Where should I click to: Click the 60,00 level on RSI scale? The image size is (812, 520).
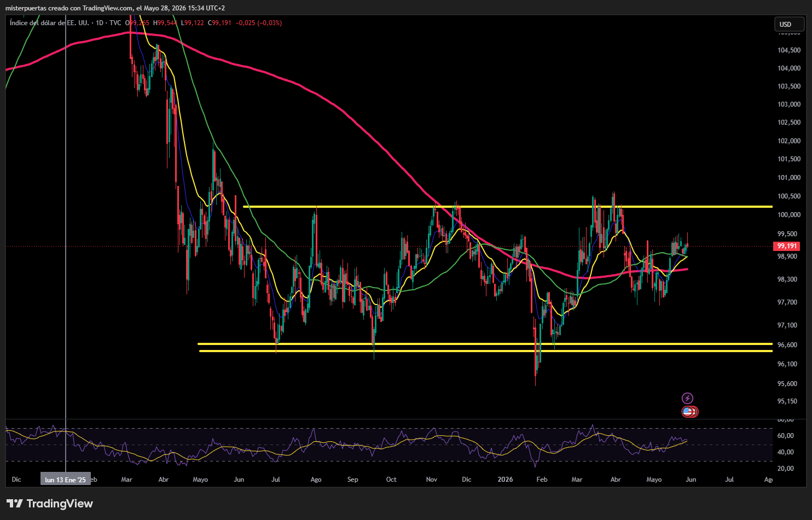pyautogui.click(x=786, y=436)
